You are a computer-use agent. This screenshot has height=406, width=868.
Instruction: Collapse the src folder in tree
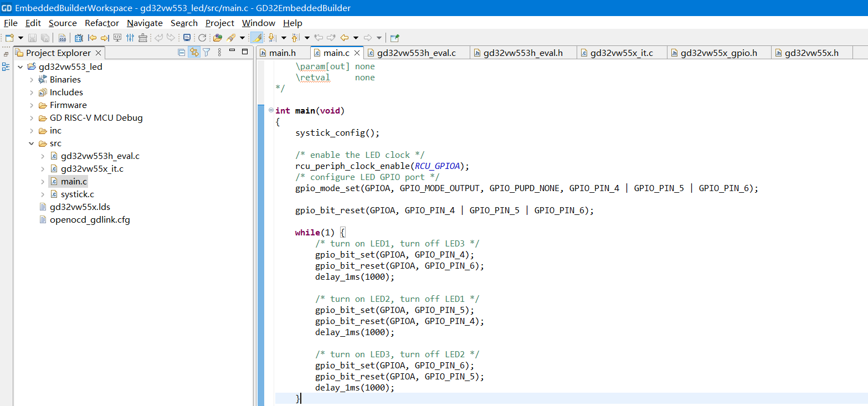[32, 143]
